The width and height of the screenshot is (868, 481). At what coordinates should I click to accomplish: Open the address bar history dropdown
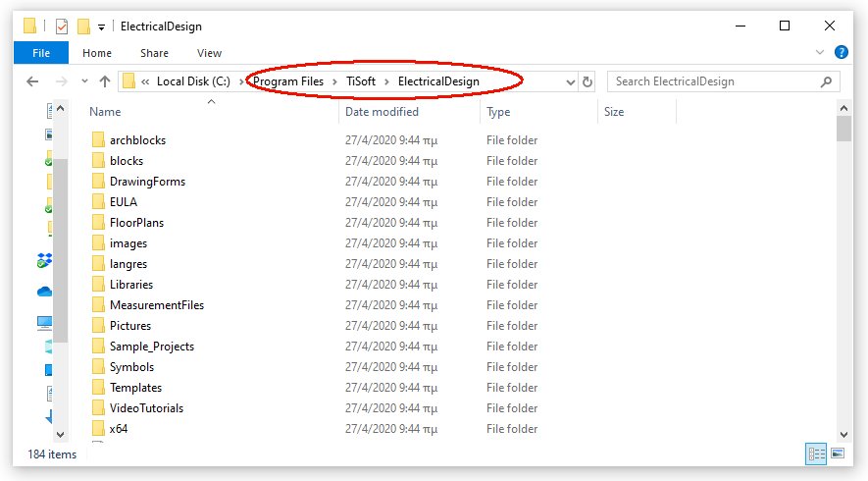point(569,81)
